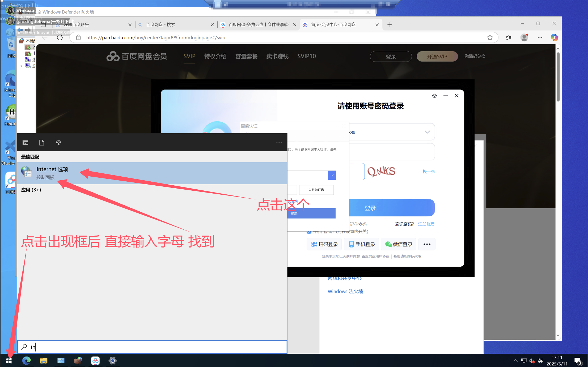588x367 pixels.
Task: Click the 开通SVIP button
Action: [437, 56]
